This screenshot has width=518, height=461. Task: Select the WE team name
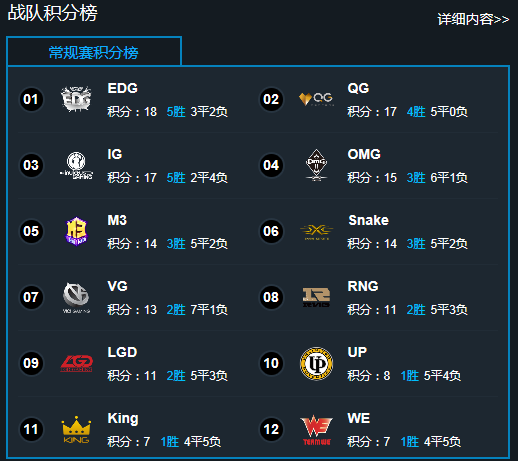tap(359, 418)
